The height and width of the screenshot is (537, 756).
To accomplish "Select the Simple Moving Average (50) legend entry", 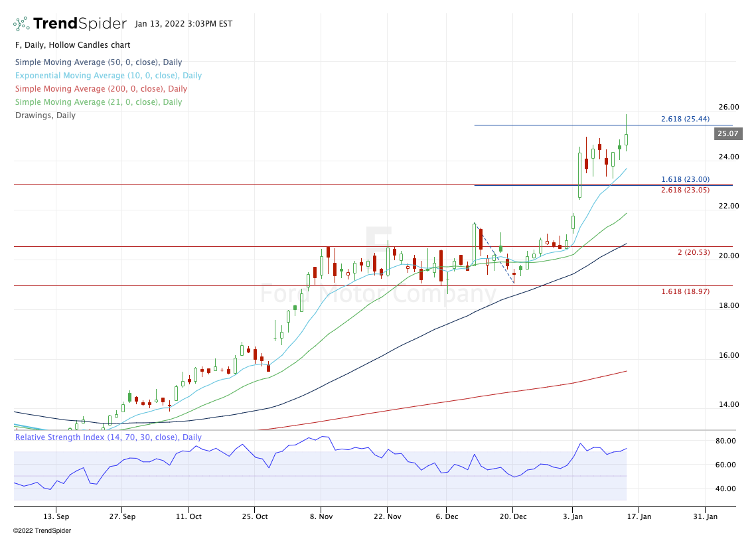I will [x=98, y=62].
